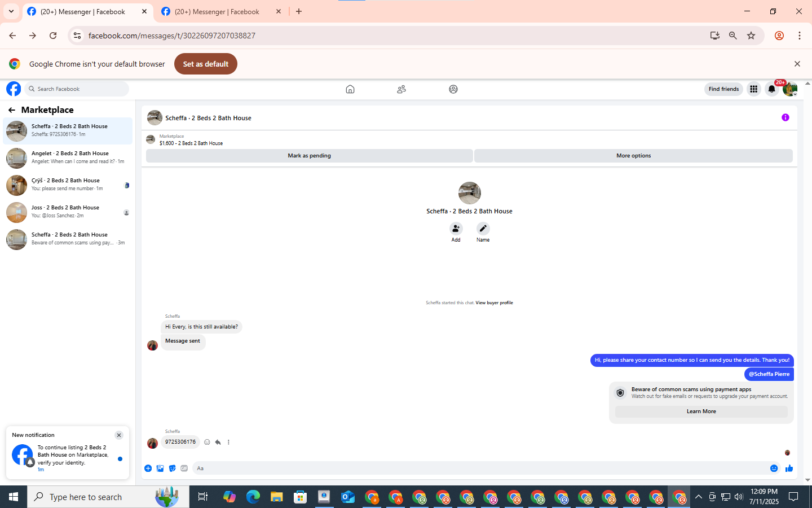Open the Windows notification center

pyautogui.click(x=793, y=497)
